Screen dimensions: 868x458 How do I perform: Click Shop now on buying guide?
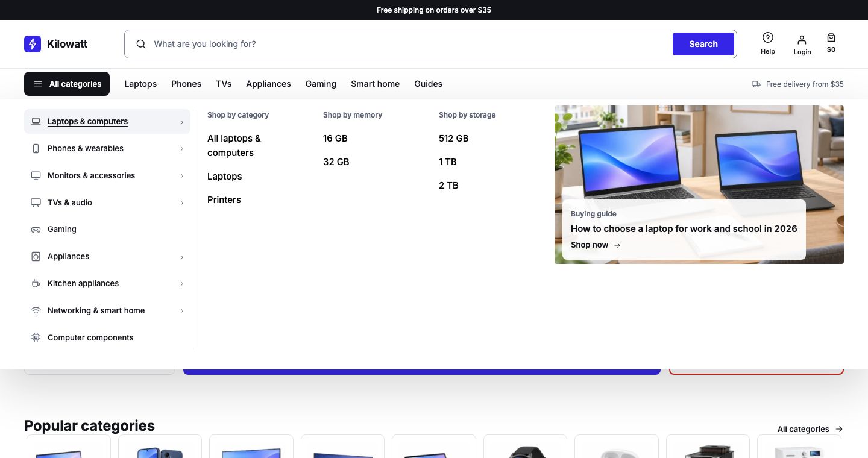(596, 245)
